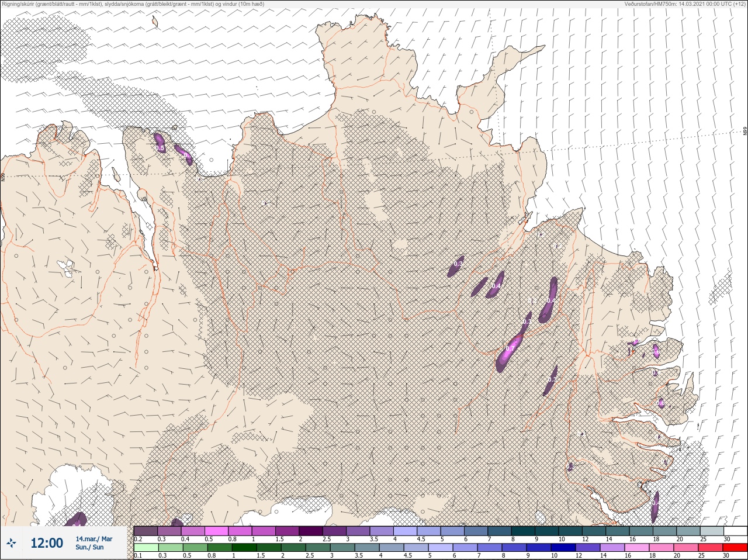Select lower legend swatch between 10 and 12

(564, 548)
